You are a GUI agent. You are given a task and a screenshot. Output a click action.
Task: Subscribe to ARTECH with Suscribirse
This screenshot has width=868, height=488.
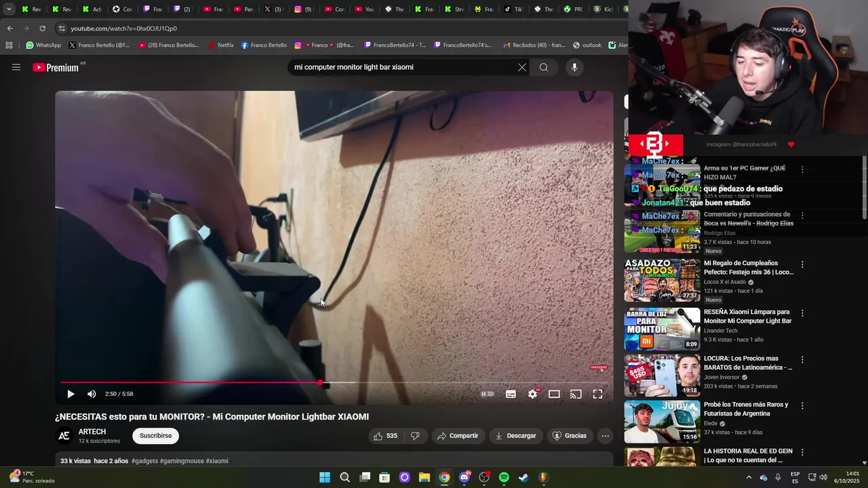click(x=156, y=436)
